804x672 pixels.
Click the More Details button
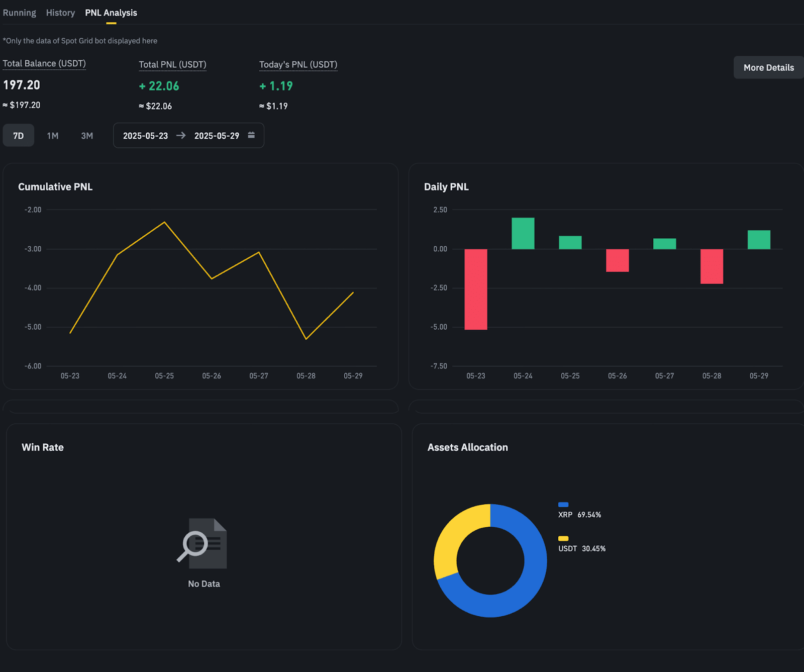pos(768,67)
